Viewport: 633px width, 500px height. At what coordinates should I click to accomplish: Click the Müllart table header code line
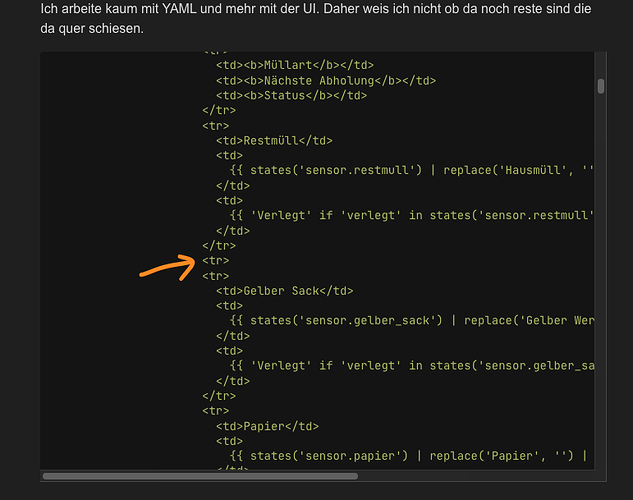(x=295, y=65)
